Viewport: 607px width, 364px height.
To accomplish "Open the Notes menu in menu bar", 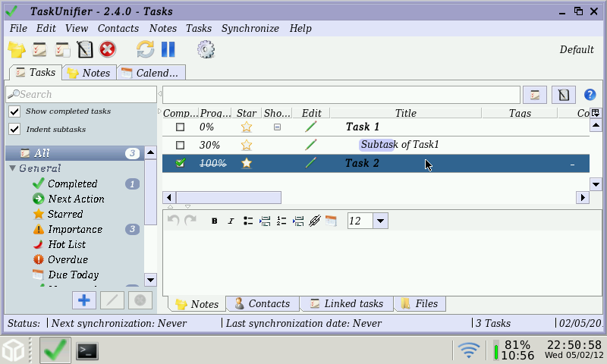I will (163, 28).
